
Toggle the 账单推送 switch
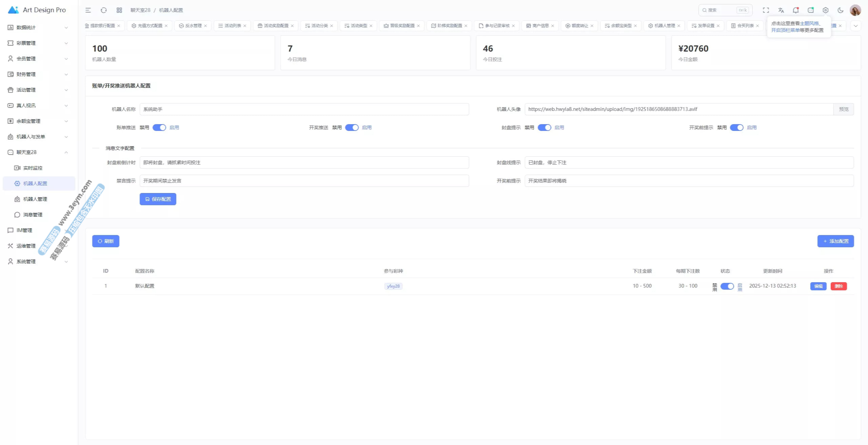click(159, 128)
